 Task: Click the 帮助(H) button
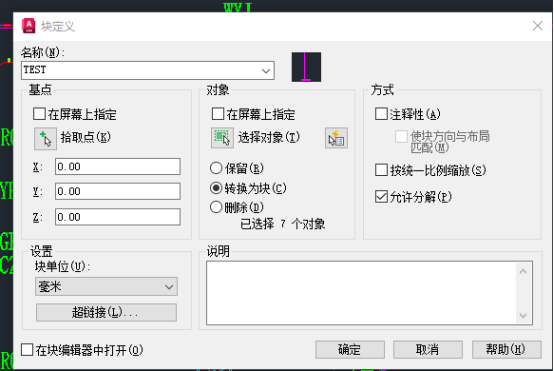[x=507, y=350]
